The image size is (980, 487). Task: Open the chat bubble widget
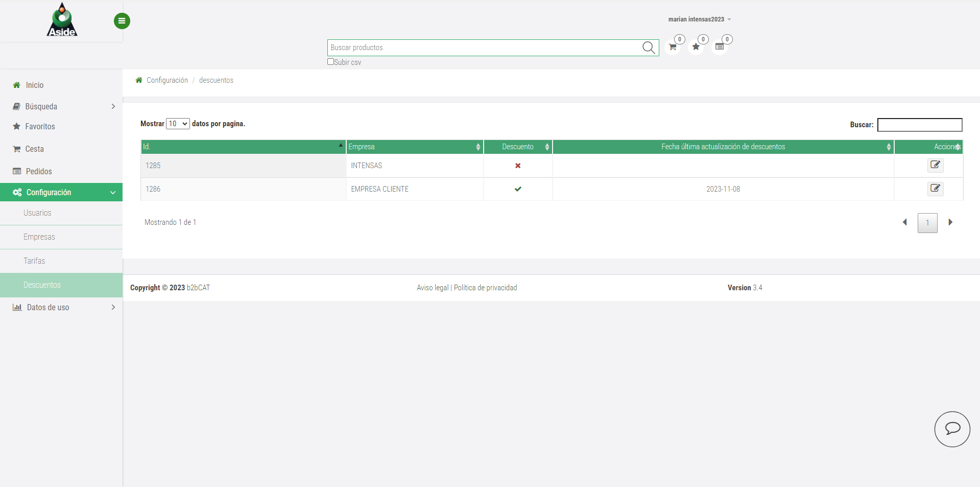tap(952, 429)
